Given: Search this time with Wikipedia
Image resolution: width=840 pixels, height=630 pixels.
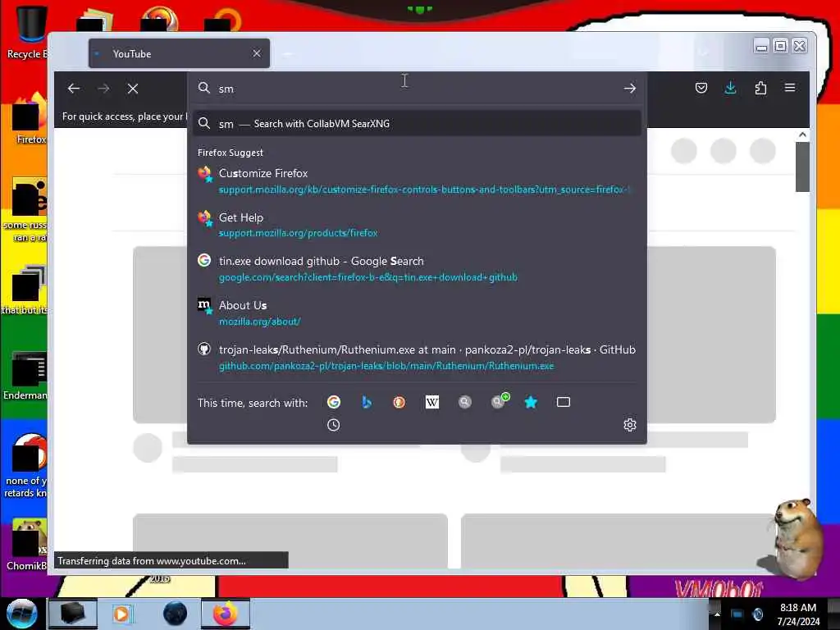Looking at the screenshot, I should [x=431, y=402].
